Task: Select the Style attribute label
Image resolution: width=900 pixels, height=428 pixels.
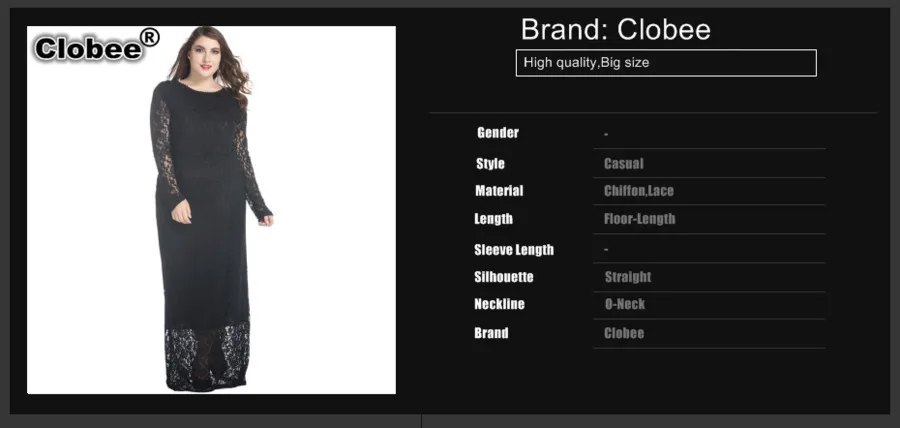Action: (x=490, y=164)
